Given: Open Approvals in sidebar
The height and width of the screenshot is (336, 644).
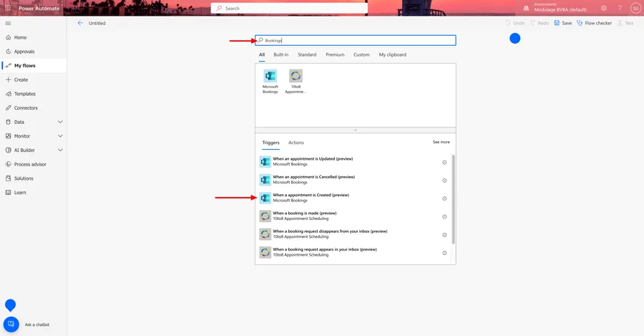Looking at the screenshot, I should coord(33,52).
